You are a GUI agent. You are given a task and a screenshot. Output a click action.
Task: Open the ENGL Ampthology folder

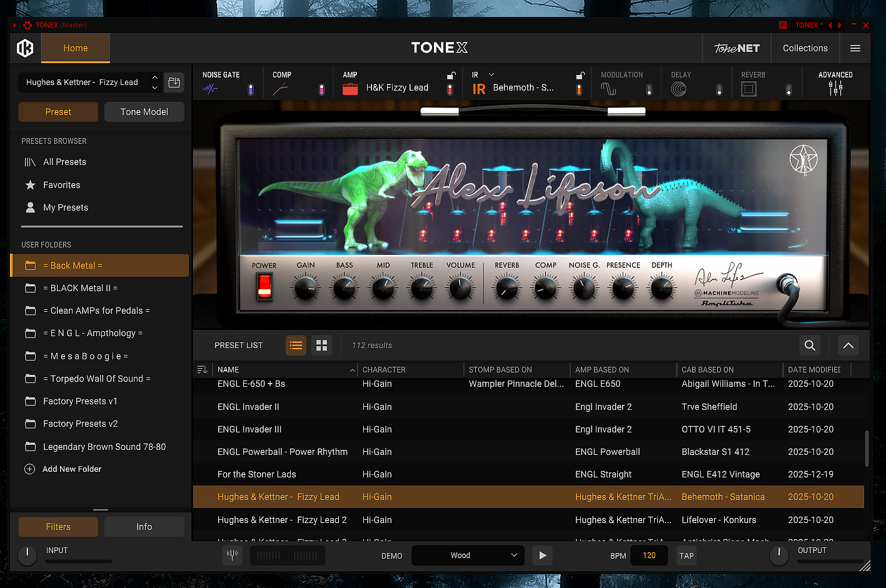[x=100, y=333]
